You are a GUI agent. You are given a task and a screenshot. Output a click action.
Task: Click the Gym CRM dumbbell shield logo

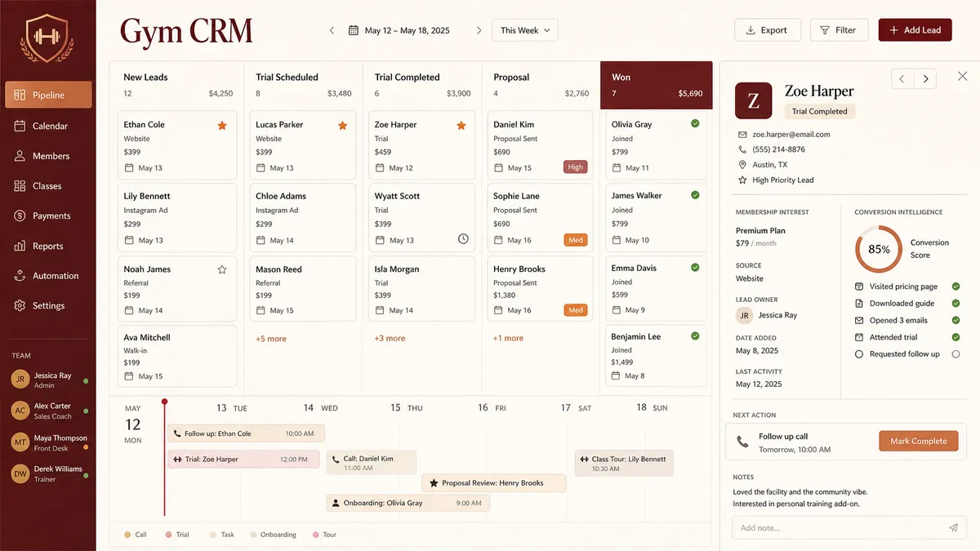pos(47,37)
